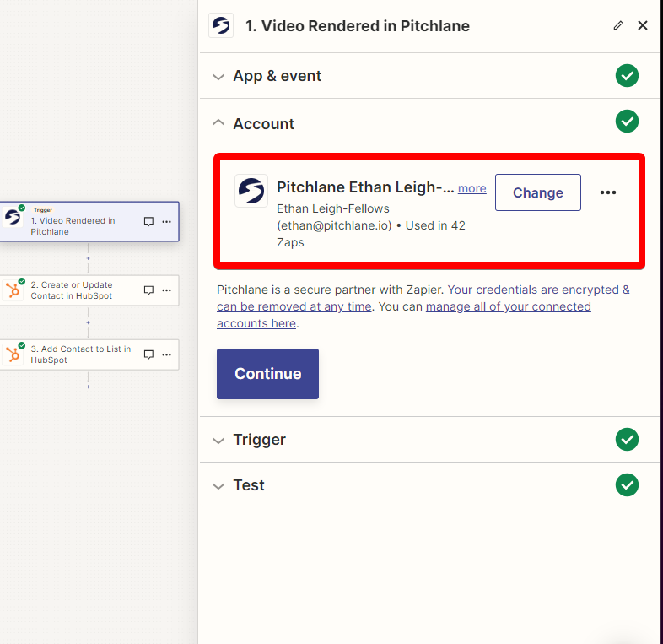Add a step after the trigger step

[x=88, y=258]
